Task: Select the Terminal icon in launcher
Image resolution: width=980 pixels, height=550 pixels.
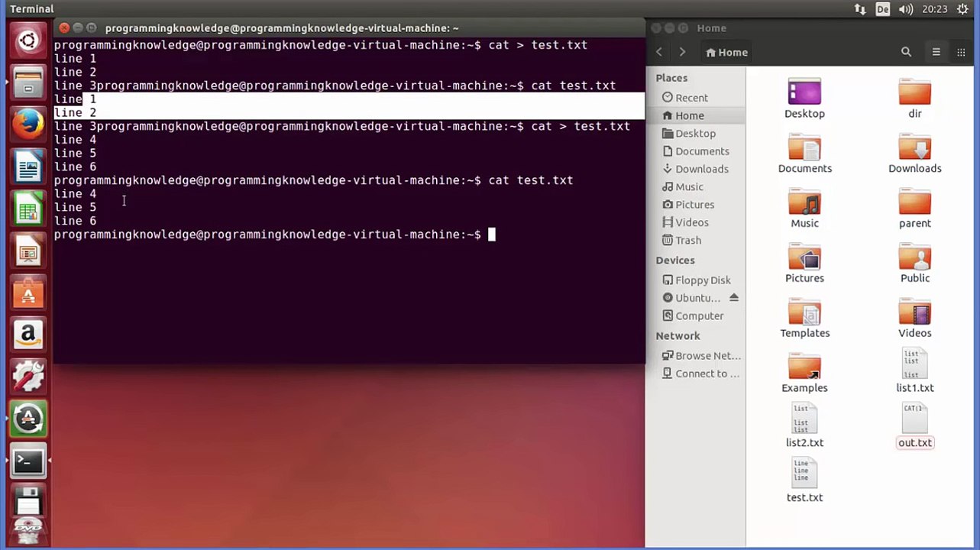Action: 28,461
